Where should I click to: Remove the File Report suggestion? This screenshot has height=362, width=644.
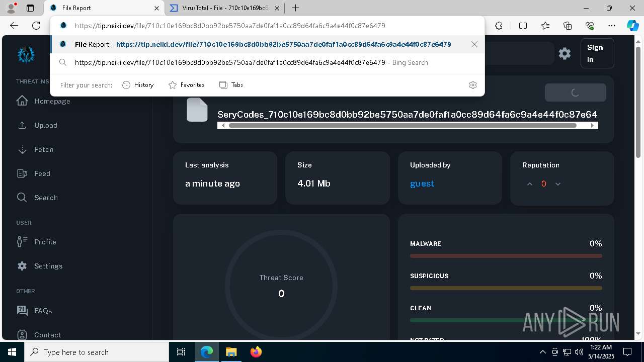474,44
